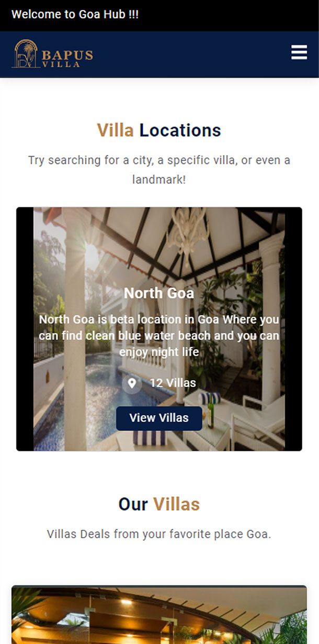
Task: Click the 12 Villas count label
Action: pos(173,383)
